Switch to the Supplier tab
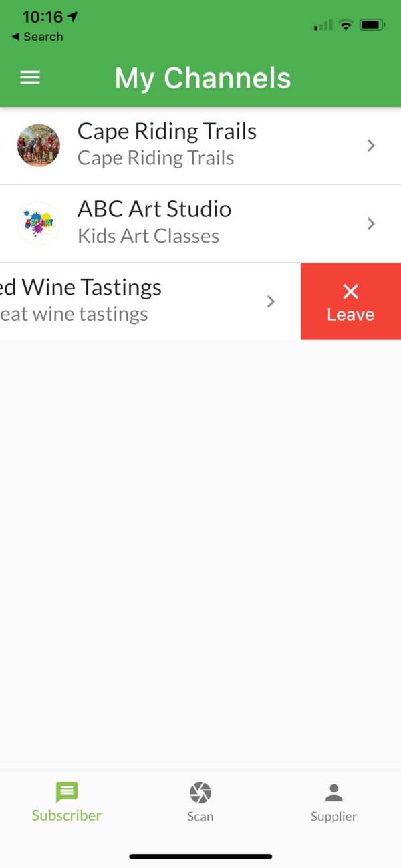The height and width of the screenshot is (868, 401). [x=333, y=803]
